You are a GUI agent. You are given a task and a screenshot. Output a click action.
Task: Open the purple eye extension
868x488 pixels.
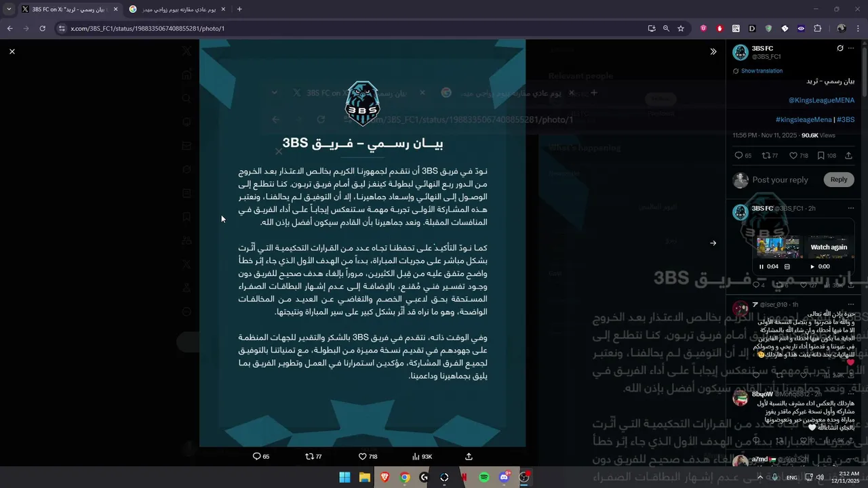click(x=801, y=28)
